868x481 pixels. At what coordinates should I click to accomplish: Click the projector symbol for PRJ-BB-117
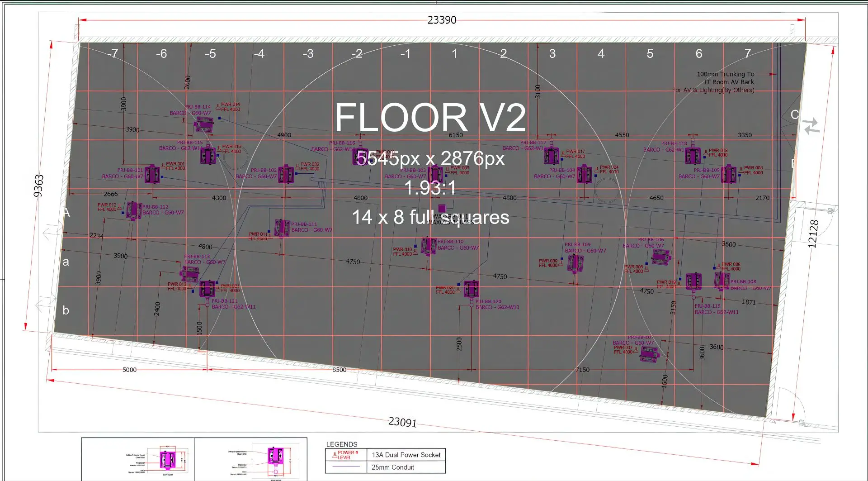pyautogui.click(x=551, y=156)
